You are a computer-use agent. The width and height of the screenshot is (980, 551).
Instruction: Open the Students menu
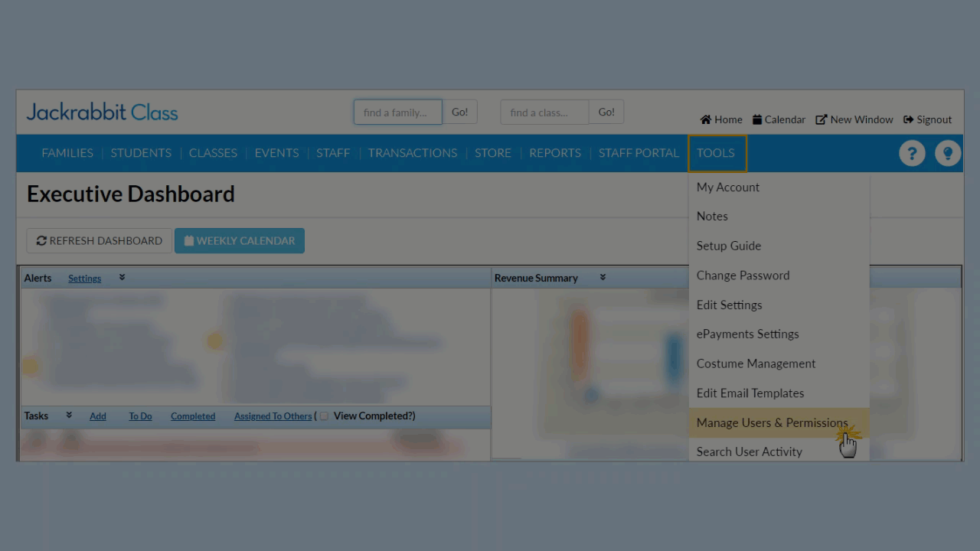click(141, 153)
